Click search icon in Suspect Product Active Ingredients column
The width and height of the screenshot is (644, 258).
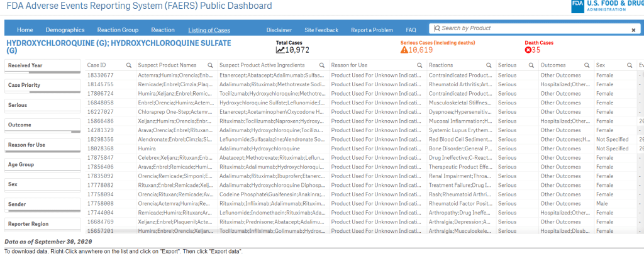pyautogui.click(x=322, y=65)
